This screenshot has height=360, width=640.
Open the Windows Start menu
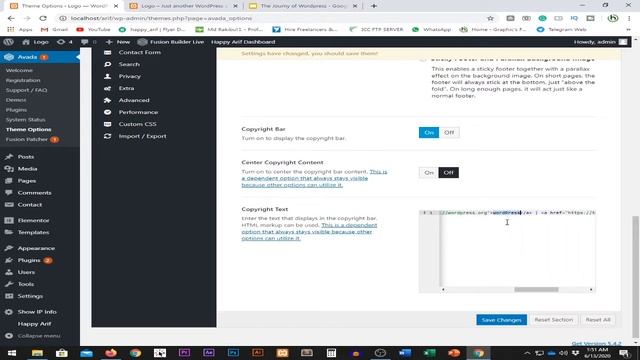point(11,353)
